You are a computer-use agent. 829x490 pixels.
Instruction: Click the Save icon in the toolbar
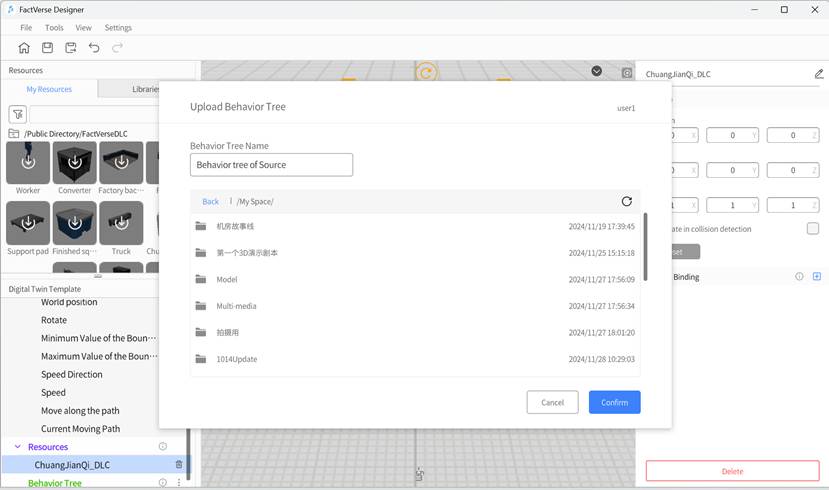(x=47, y=47)
